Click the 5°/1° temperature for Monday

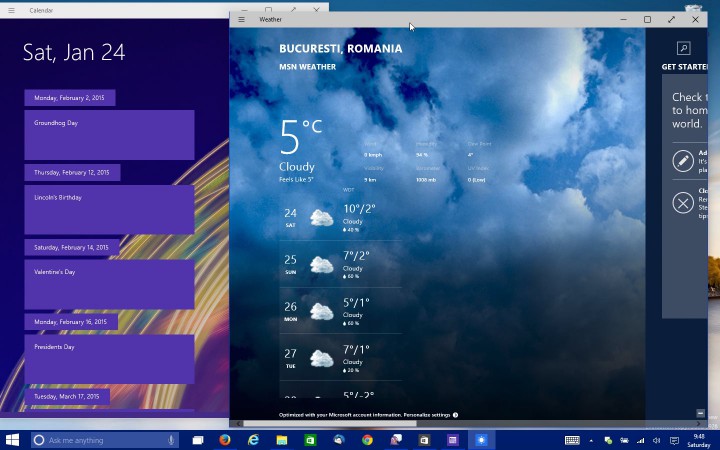tap(356, 303)
